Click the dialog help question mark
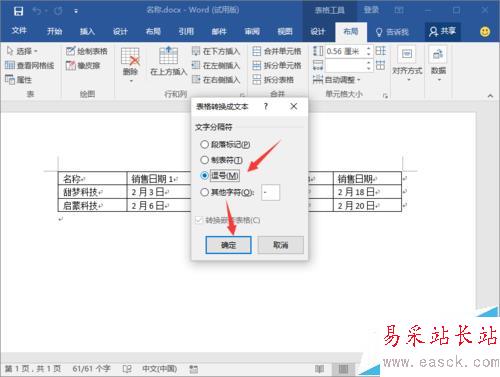The image size is (500, 377). point(266,106)
